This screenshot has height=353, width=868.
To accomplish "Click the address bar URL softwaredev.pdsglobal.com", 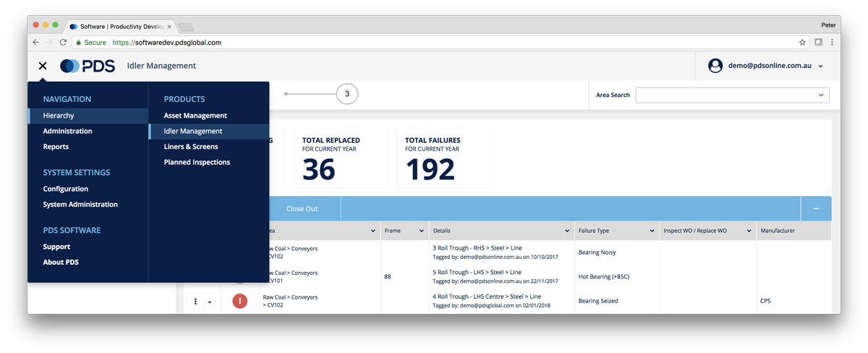I will 167,43.
